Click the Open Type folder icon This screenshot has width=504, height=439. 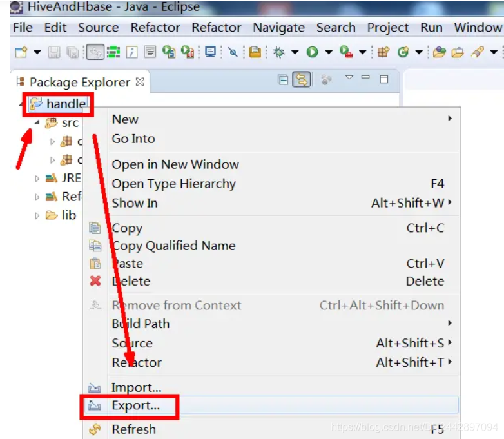[439, 52]
